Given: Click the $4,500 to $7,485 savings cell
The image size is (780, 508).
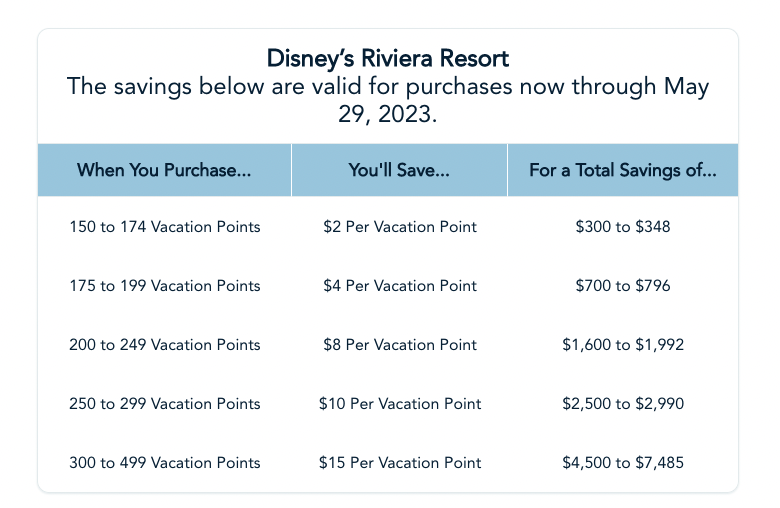Looking at the screenshot, I should (623, 463).
